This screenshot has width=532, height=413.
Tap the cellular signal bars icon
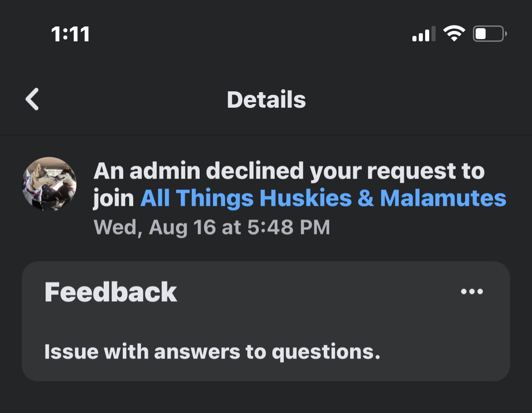423,34
